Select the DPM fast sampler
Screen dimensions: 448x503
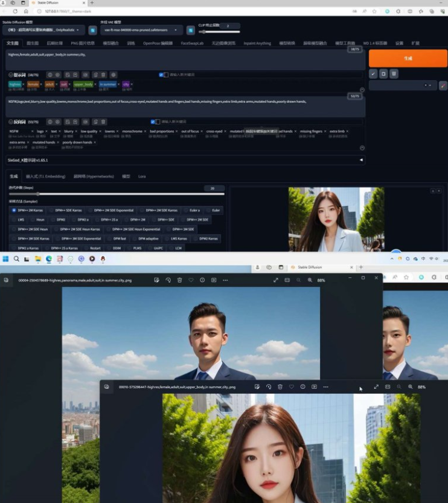pyautogui.click(x=117, y=239)
